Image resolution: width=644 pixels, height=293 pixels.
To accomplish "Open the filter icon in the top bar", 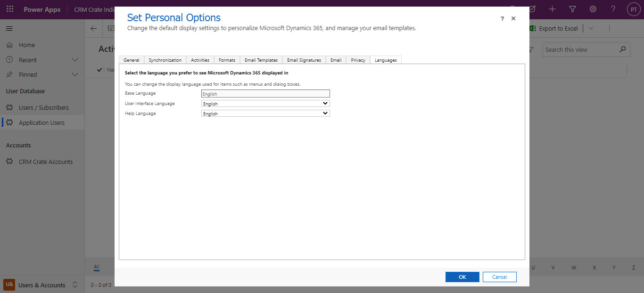I will [572, 9].
